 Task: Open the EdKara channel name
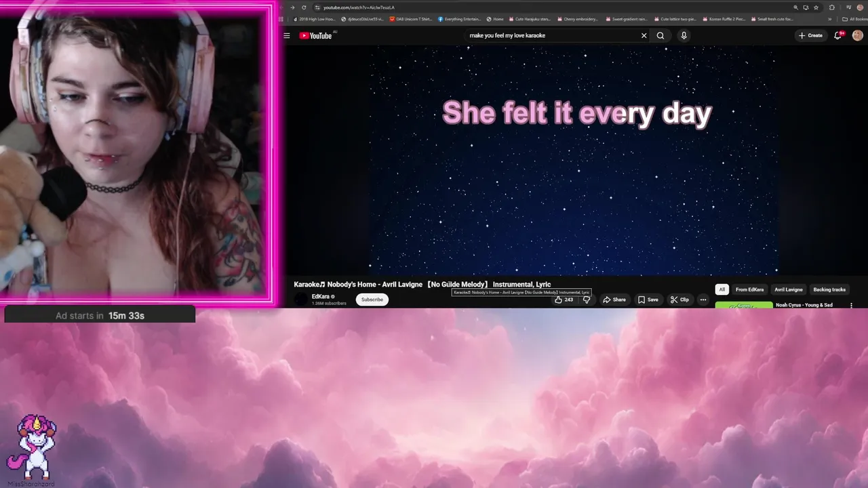(x=321, y=296)
